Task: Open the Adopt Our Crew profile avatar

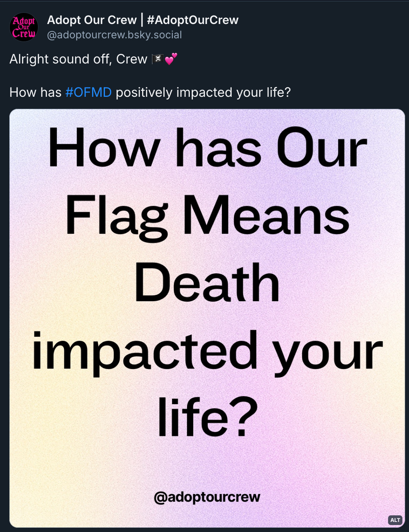Action: click(24, 27)
